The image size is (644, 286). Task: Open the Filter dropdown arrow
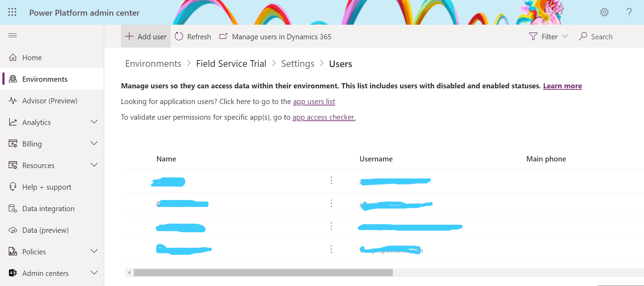tap(565, 36)
